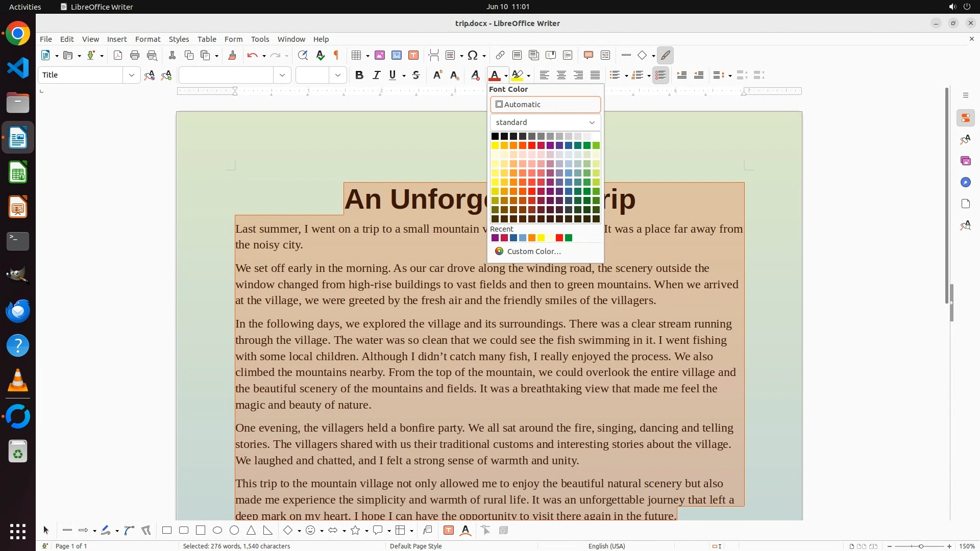Click the Clone Formatting paintbrush icon
This screenshot has width=980, height=551.
[232, 56]
